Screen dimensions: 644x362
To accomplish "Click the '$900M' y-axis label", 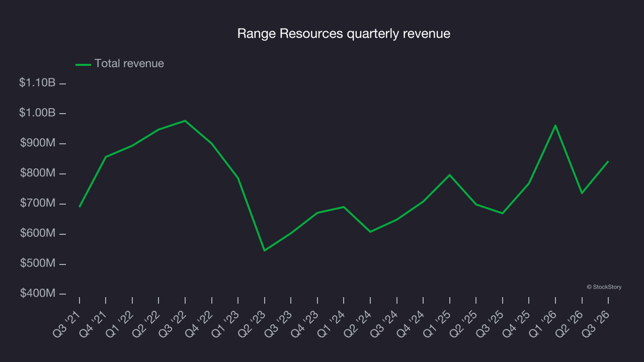I will click(38, 143).
